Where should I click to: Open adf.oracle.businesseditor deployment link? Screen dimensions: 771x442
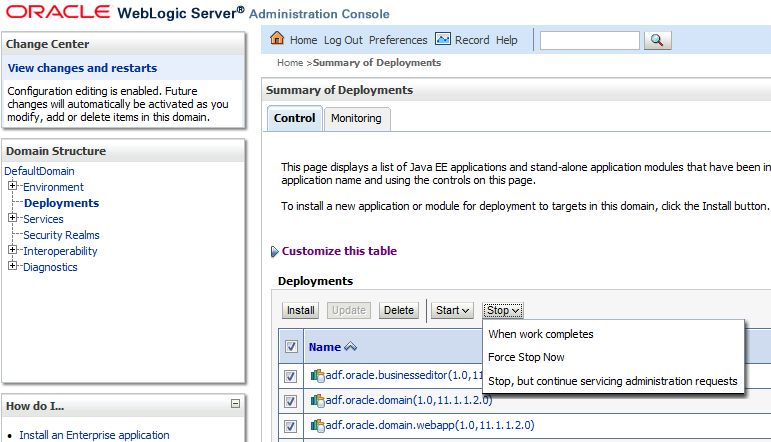[x=403, y=376]
